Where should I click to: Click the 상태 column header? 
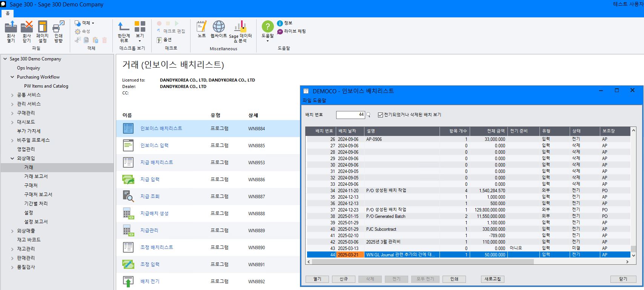[585, 131]
